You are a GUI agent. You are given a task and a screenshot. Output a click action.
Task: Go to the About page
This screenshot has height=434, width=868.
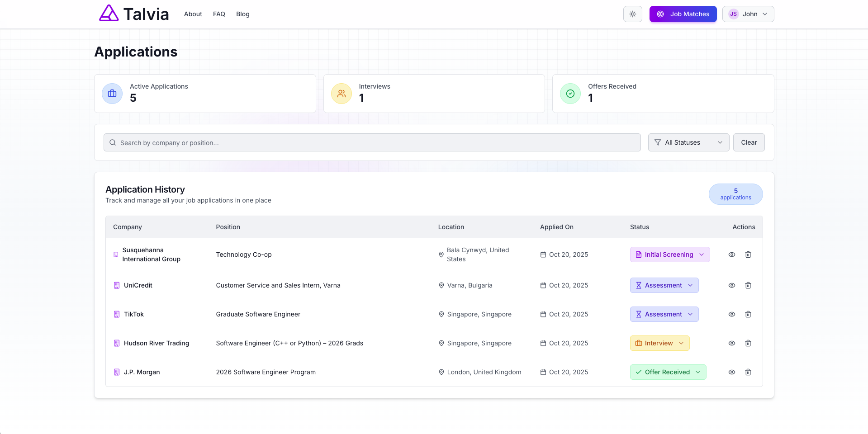tap(193, 14)
